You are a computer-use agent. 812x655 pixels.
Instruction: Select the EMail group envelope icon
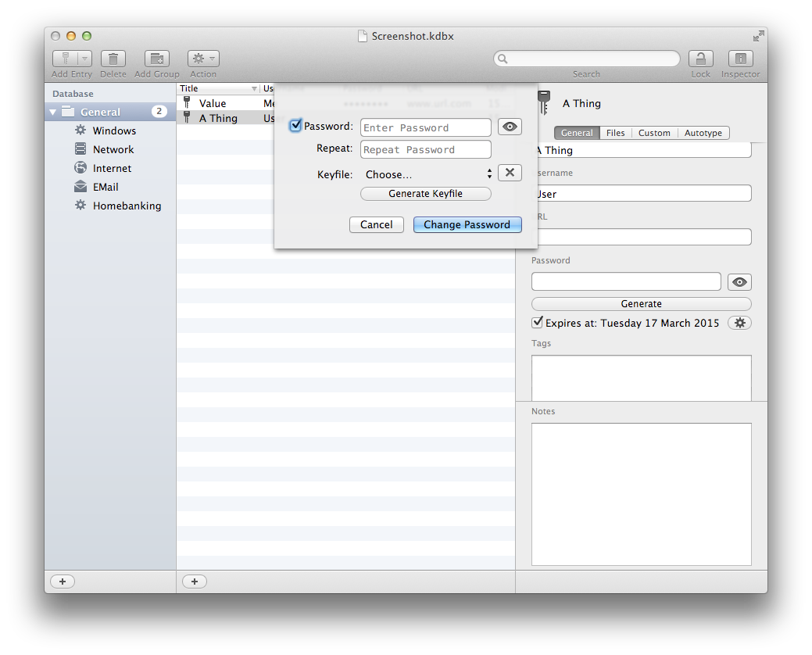80,187
